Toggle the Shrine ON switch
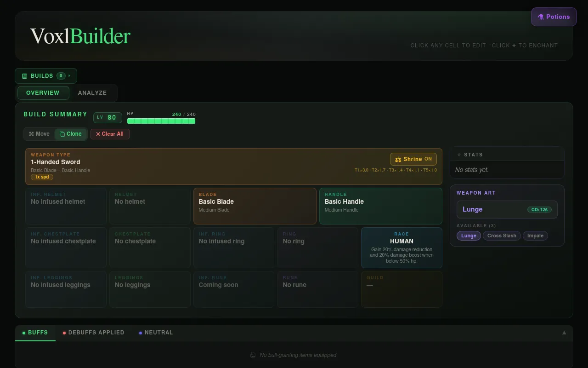 [x=413, y=159]
